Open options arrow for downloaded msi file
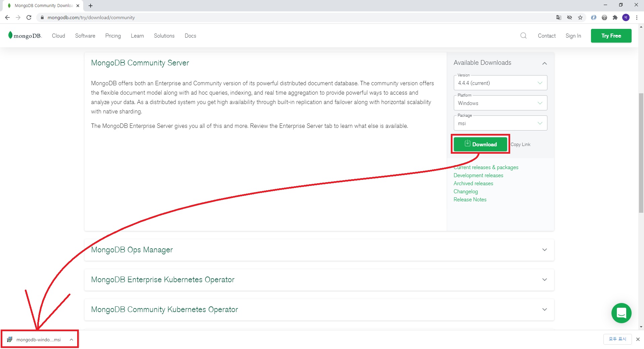The height and width of the screenshot is (349, 644). [x=71, y=340]
